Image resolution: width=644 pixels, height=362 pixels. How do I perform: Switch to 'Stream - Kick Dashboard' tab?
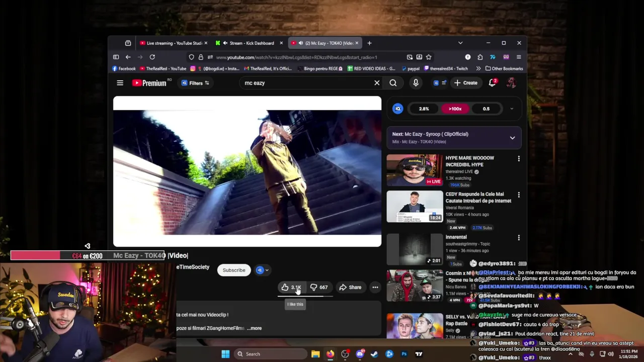click(x=250, y=43)
